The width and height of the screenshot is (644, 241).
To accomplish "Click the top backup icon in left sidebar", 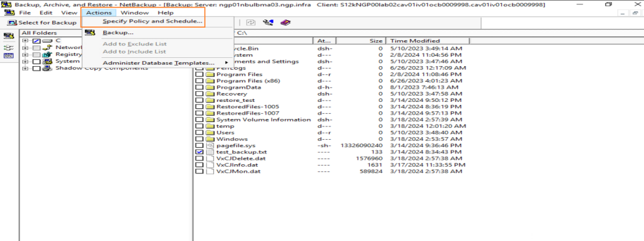I will [x=9, y=36].
